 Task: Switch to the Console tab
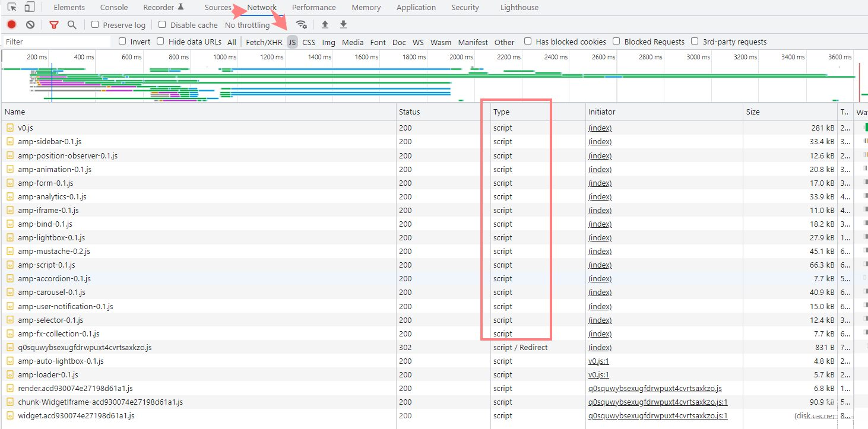113,8
